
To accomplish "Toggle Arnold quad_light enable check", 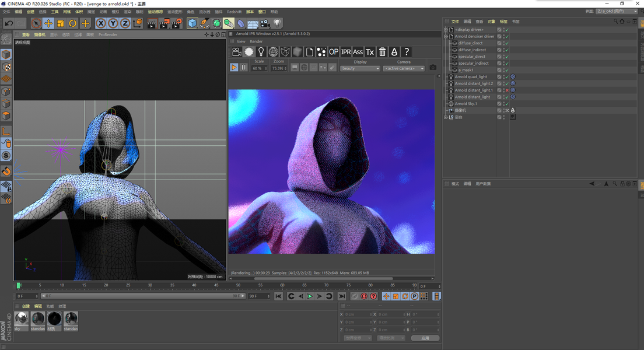I will (507, 77).
